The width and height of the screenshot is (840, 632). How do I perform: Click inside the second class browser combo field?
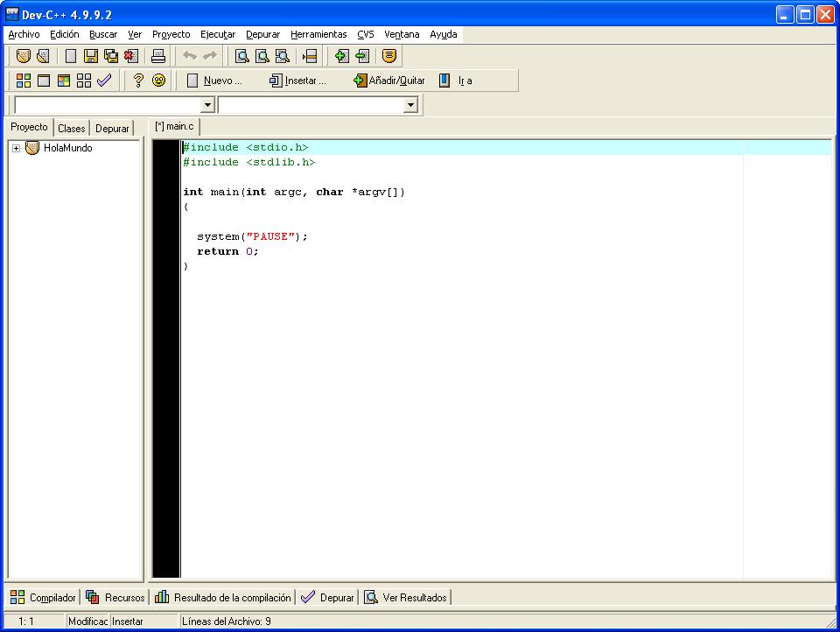click(x=311, y=104)
